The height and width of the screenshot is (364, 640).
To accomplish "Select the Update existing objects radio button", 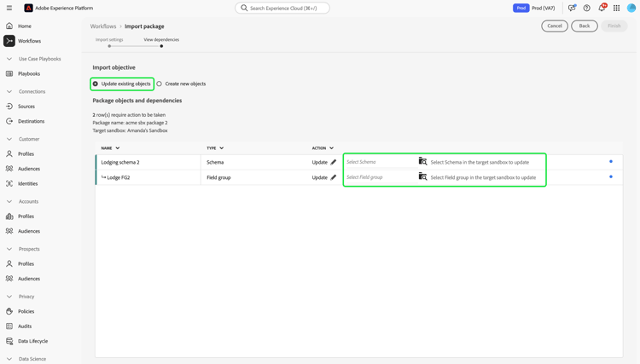I will [x=95, y=84].
